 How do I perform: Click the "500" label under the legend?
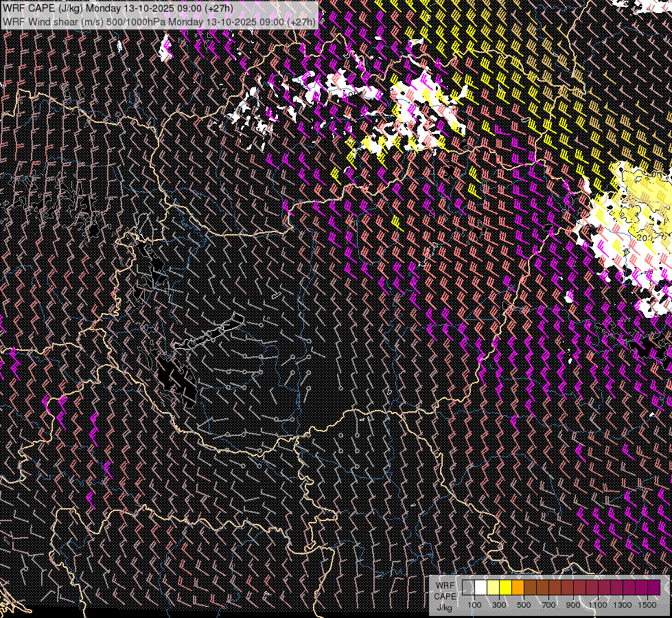[x=524, y=605]
